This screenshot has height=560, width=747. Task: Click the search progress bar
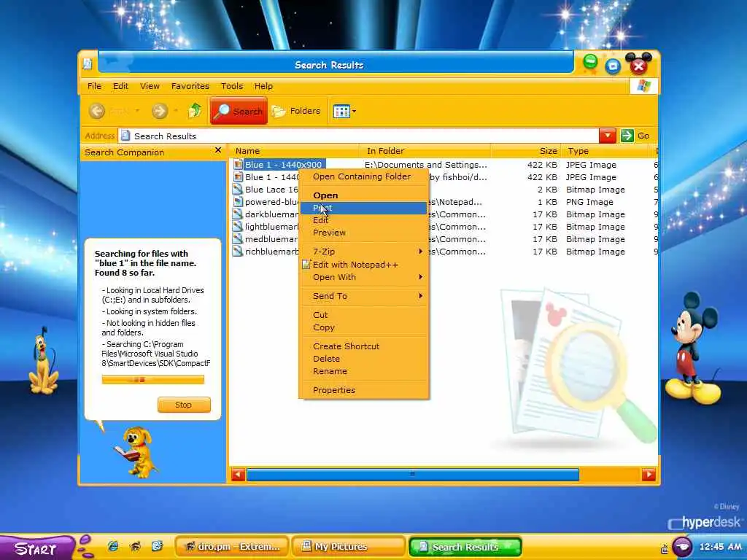(153, 379)
